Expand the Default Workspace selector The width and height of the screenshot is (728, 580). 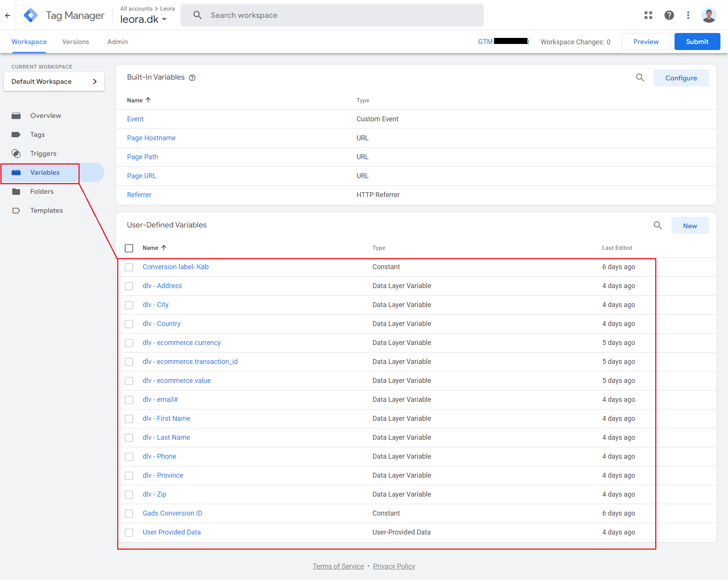pos(54,82)
